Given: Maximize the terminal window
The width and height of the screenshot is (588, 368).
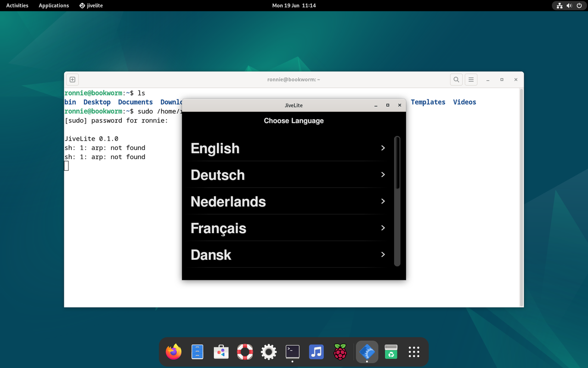Looking at the screenshot, I should pyautogui.click(x=502, y=80).
